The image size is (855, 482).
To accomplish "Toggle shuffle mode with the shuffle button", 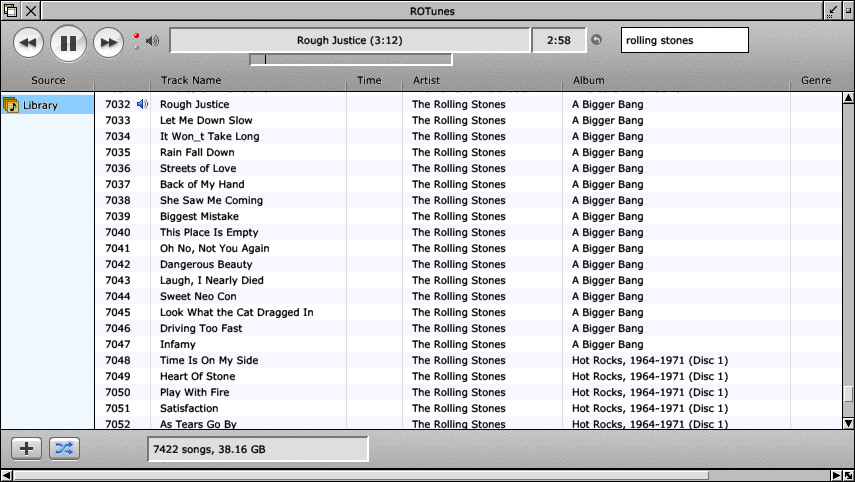I will coord(64,449).
